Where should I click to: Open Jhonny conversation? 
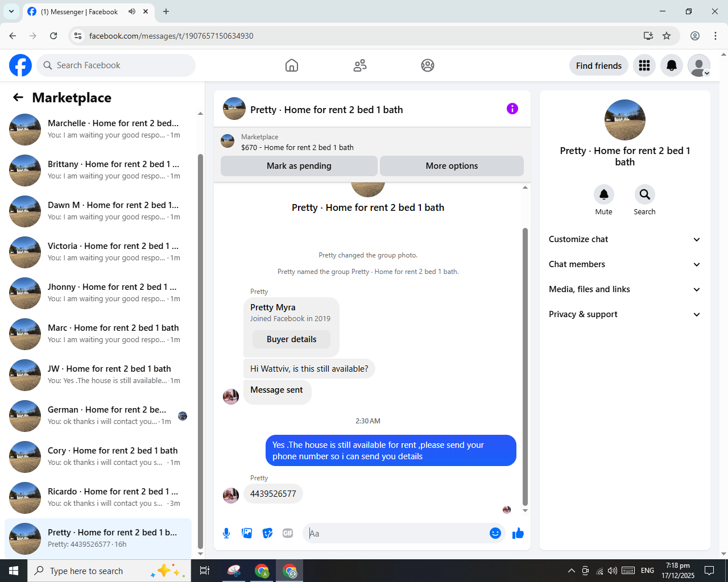point(98,293)
